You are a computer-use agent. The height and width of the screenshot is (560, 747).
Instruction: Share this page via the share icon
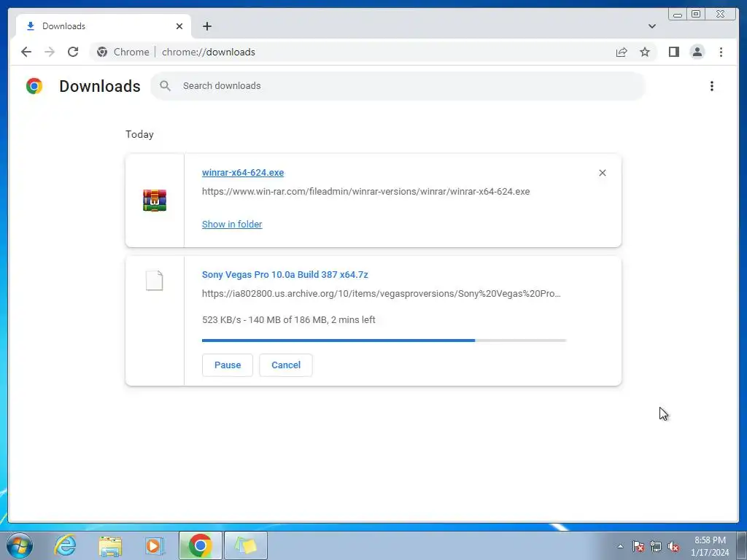point(622,52)
